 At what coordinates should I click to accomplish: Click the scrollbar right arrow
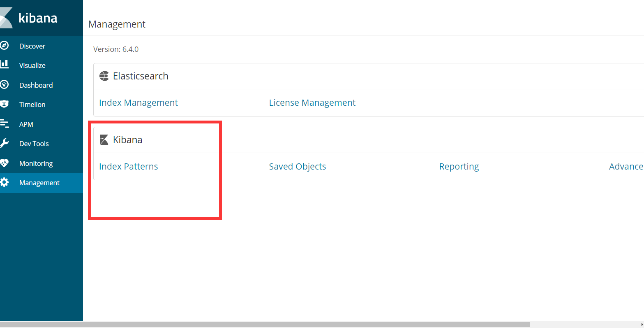(642, 324)
